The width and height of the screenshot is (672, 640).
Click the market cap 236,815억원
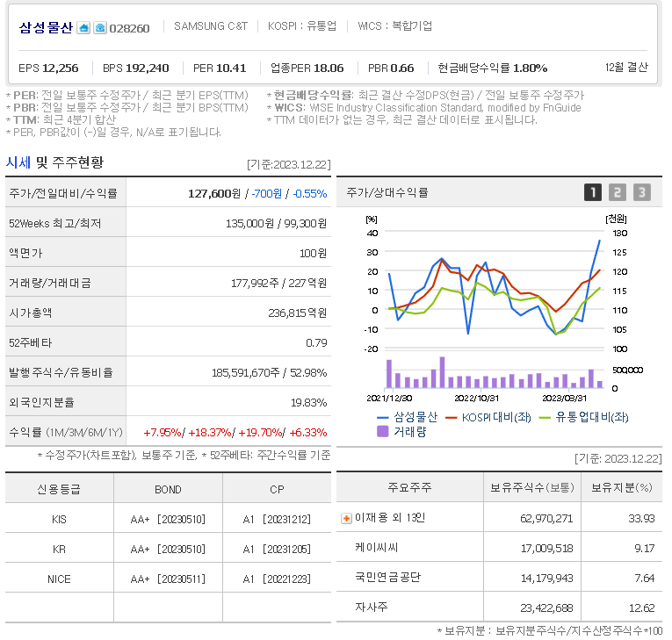298,313
